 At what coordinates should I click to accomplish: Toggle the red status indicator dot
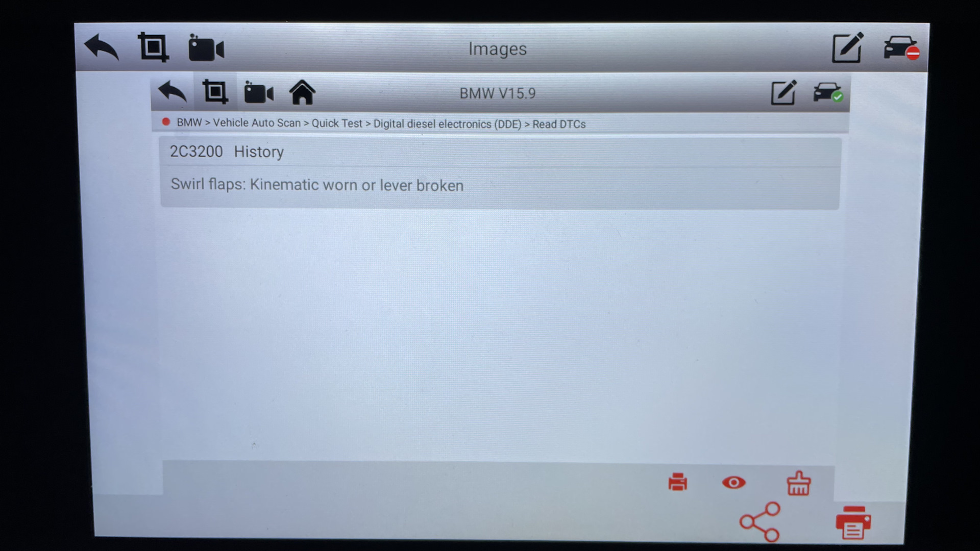(166, 124)
